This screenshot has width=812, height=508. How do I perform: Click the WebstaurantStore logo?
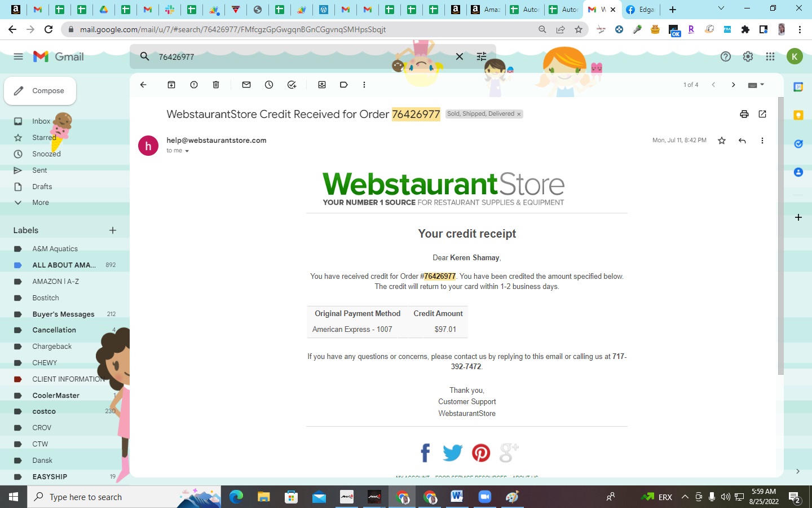coord(443,189)
